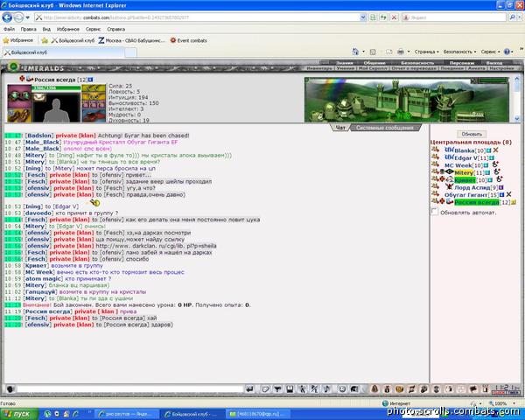This screenshot has height=420, width=525.
Task: Open the dropdown arrow next to home icon
Action: pyautogui.click(x=363, y=52)
